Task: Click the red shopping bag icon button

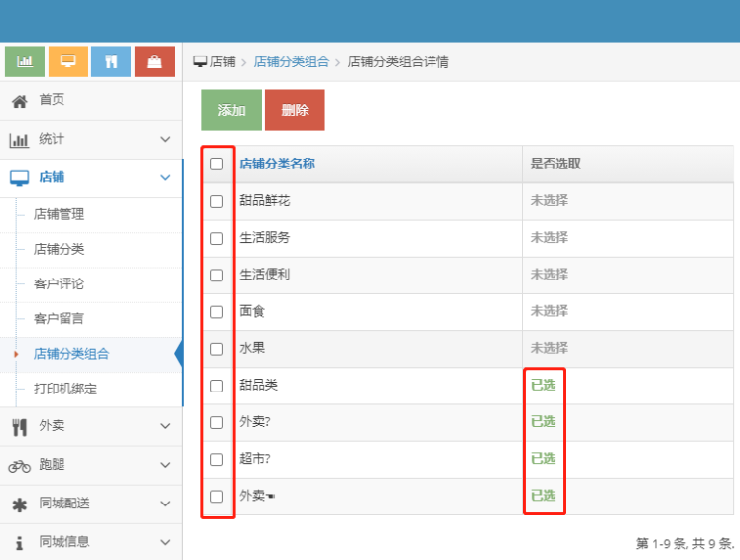Action: [154, 61]
